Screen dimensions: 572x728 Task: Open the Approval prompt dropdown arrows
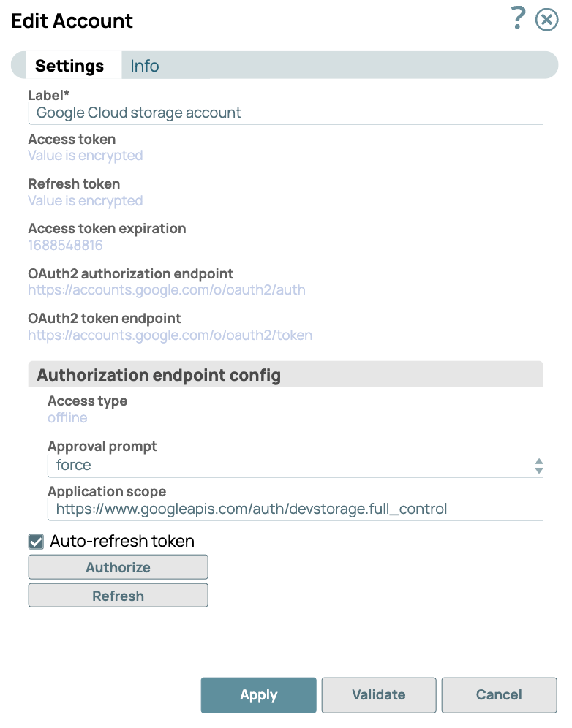538,466
